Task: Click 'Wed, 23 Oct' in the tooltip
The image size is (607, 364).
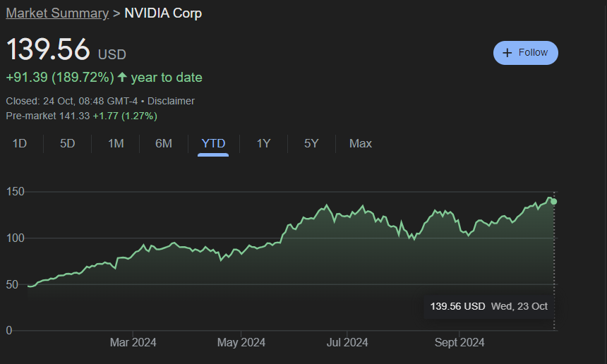Action: 519,306
